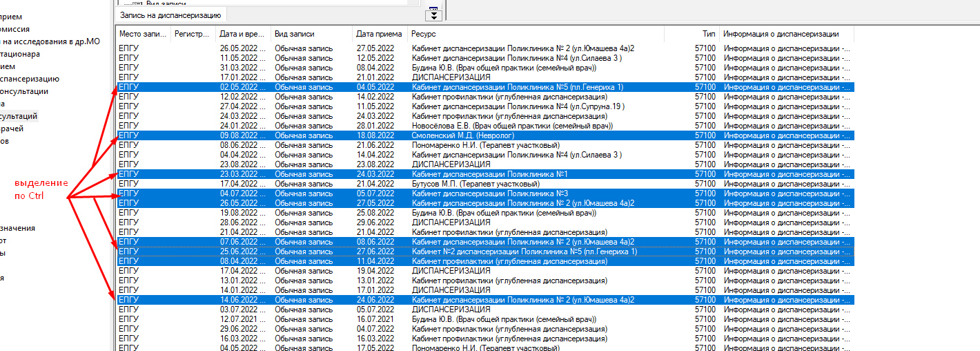
Task: Select the Пономаренко Н.И. row with date 21.06.2022
Action: click(x=484, y=145)
